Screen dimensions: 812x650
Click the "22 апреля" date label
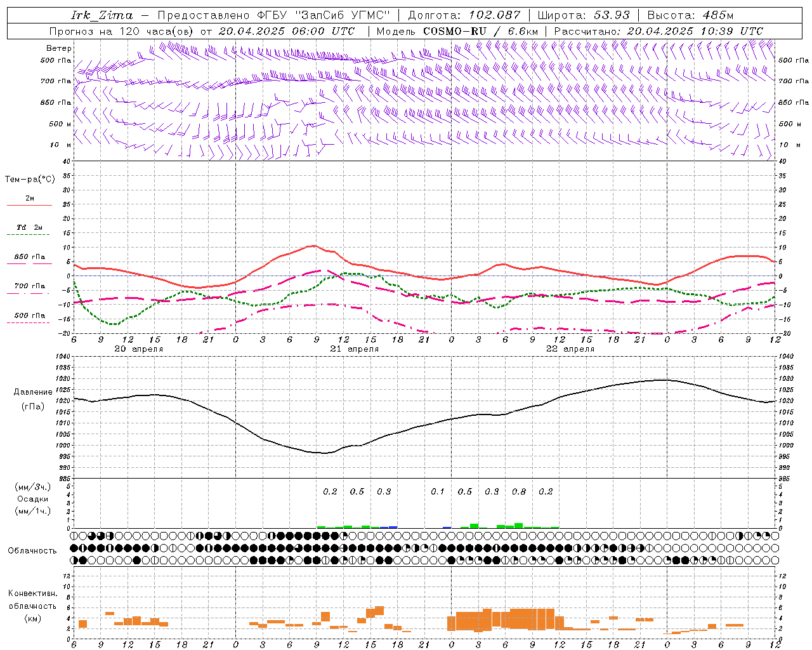570,349
